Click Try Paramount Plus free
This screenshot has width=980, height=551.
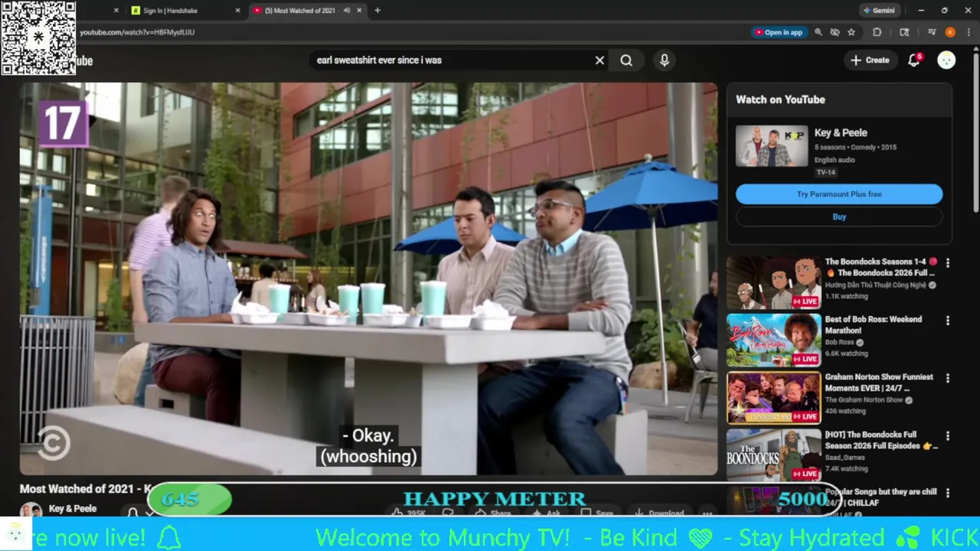coord(839,194)
